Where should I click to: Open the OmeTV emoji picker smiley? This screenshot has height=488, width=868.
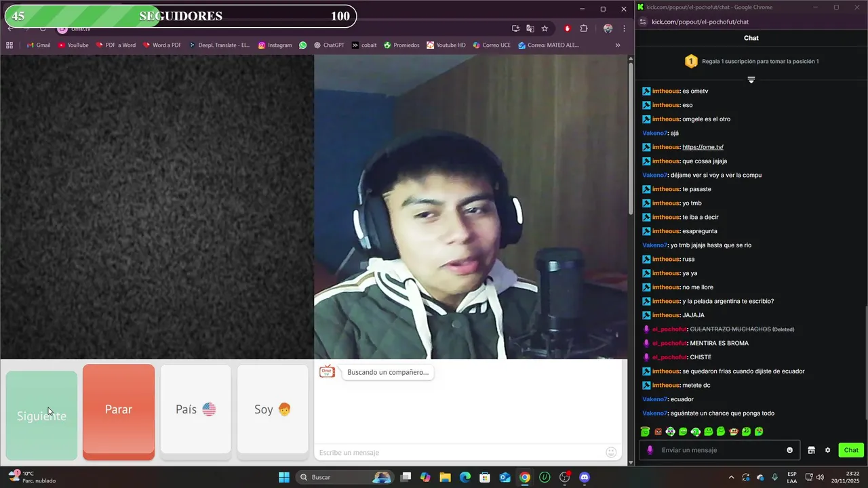(611, 452)
